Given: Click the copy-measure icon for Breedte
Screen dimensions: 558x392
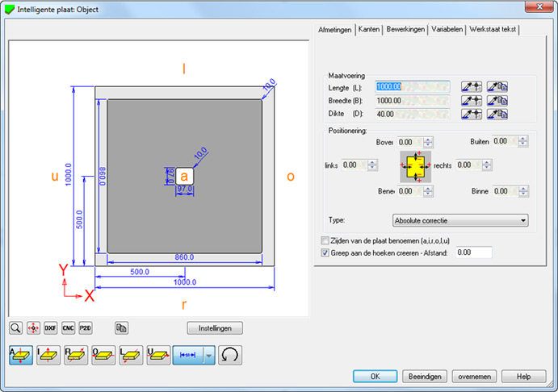Looking at the screenshot, I should tap(497, 101).
